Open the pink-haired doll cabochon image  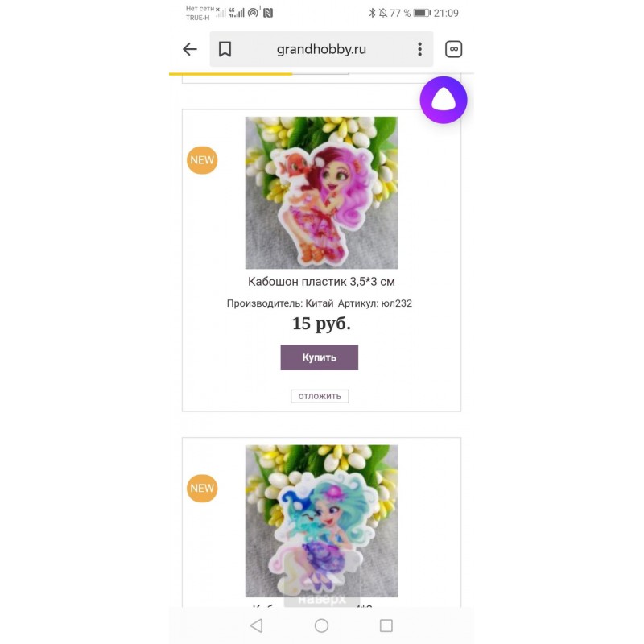321,192
